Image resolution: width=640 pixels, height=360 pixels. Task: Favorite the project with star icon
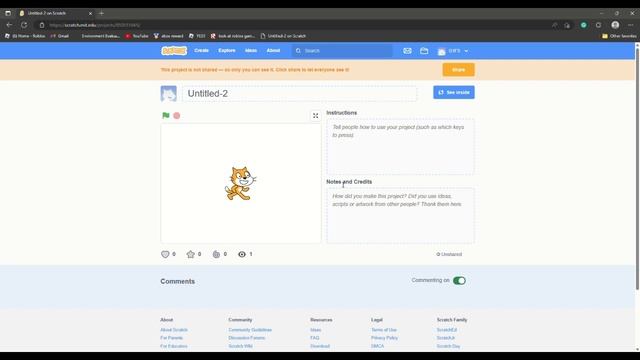tap(190, 254)
